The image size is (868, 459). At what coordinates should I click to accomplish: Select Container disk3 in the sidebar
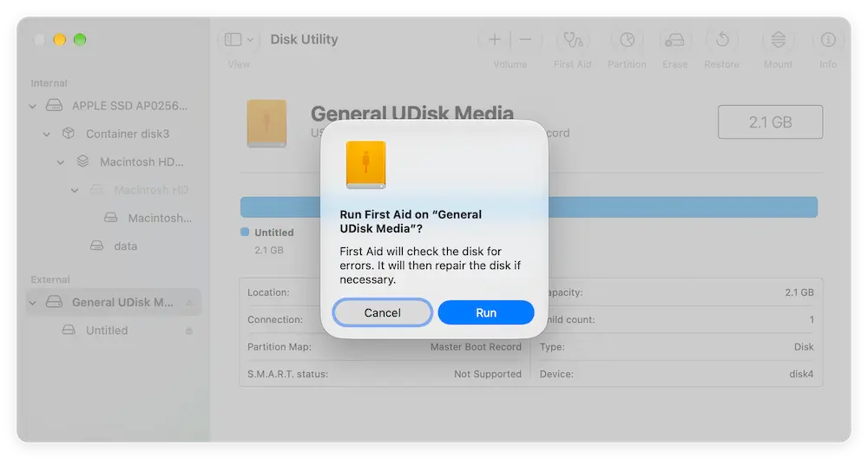coord(128,134)
